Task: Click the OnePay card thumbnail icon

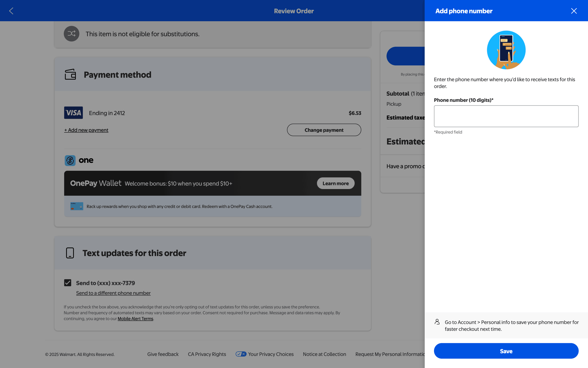Action: pos(77,206)
